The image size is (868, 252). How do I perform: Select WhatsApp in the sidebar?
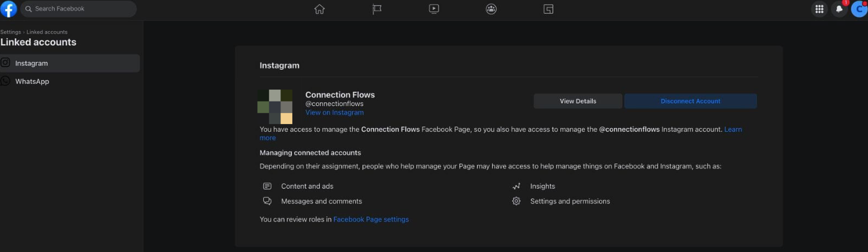tap(70, 81)
